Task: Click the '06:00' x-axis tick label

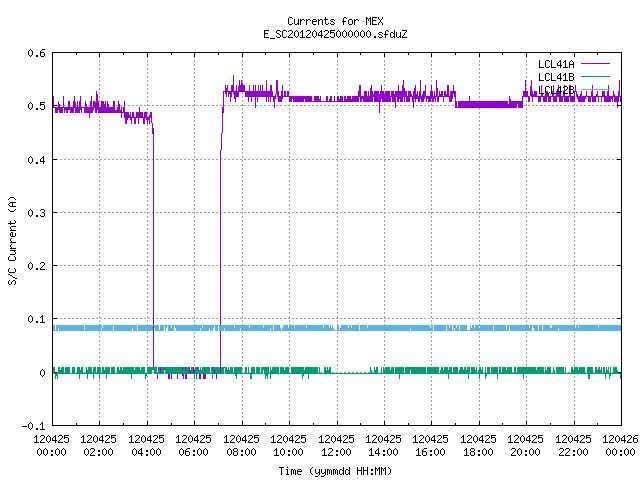Action: pyautogui.click(x=193, y=452)
